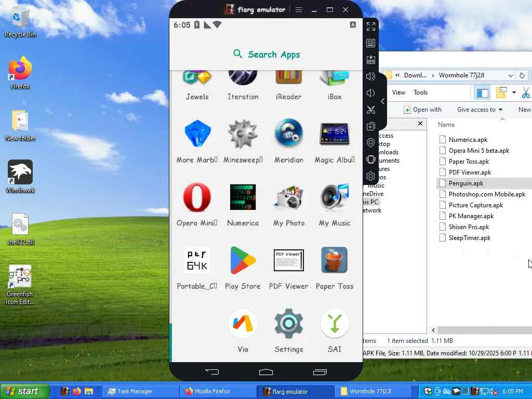Lower emulator volume
This screenshot has height=399, width=532.
coord(371,93)
